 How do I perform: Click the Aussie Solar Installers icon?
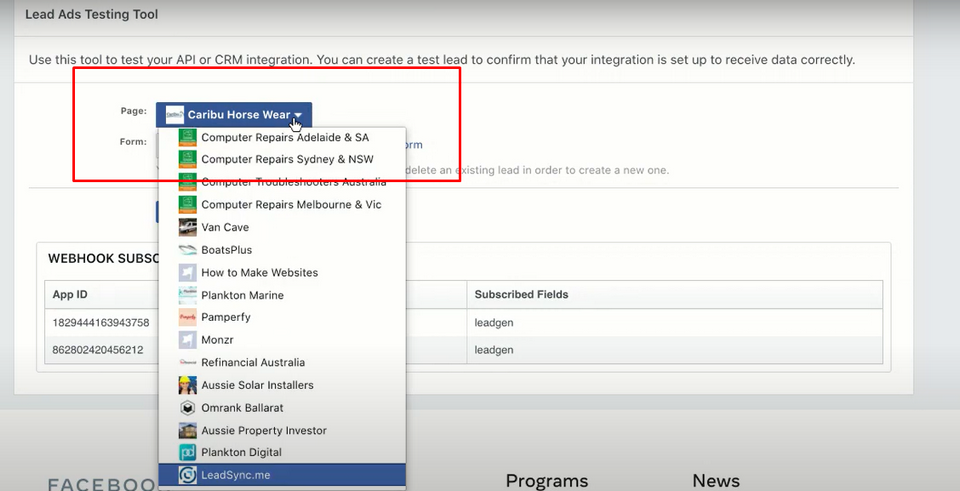point(187,385)
